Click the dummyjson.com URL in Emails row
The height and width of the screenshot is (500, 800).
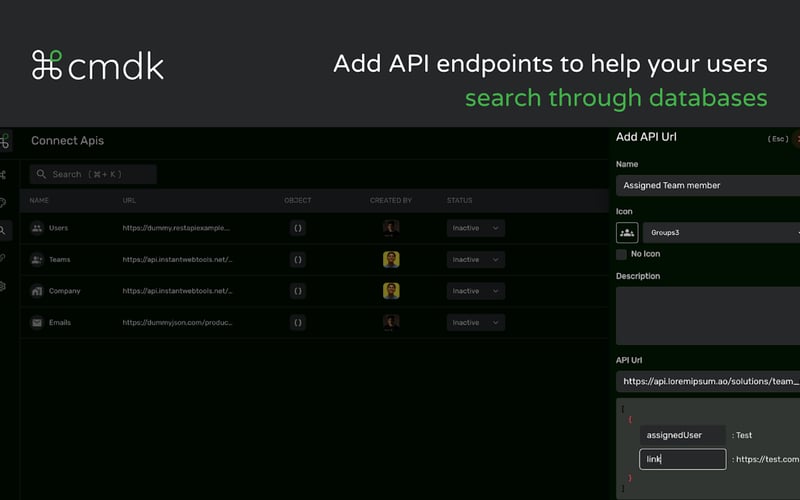pos(177,322)
